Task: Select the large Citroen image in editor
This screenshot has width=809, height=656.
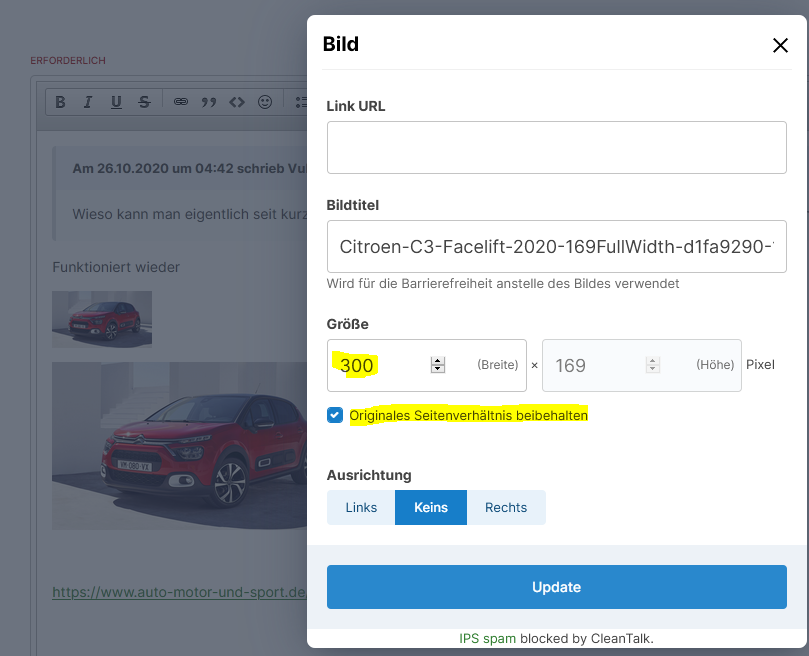Action: click(x=180, y=446)
